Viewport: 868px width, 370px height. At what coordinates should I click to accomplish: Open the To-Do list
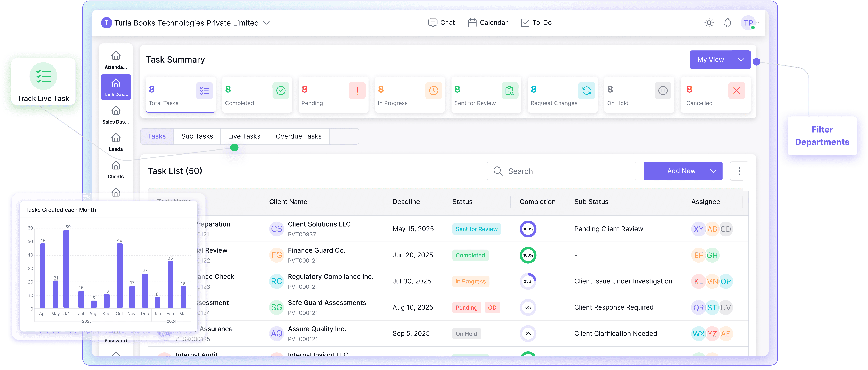tap(536, 23)
